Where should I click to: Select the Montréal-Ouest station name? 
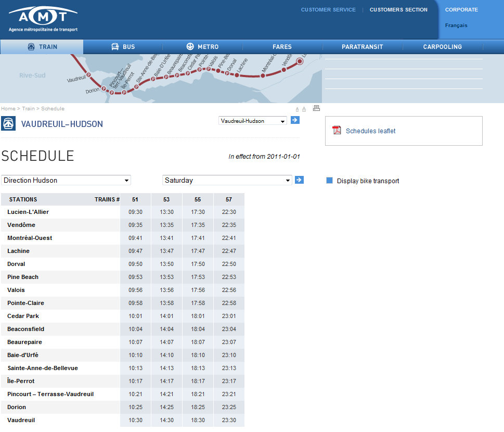[30, 238]
